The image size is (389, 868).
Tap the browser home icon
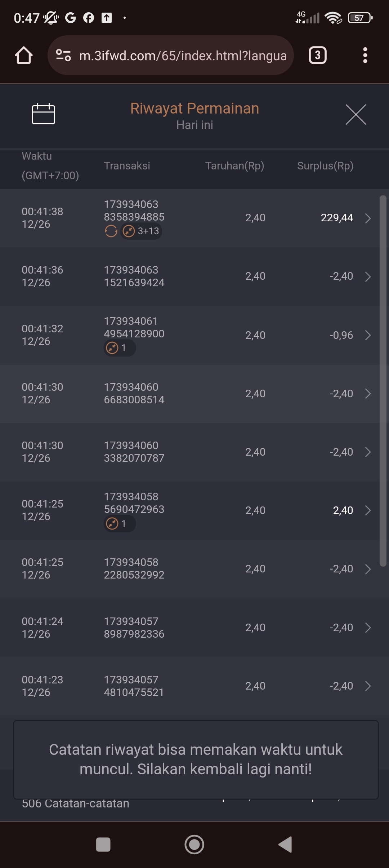24,56
